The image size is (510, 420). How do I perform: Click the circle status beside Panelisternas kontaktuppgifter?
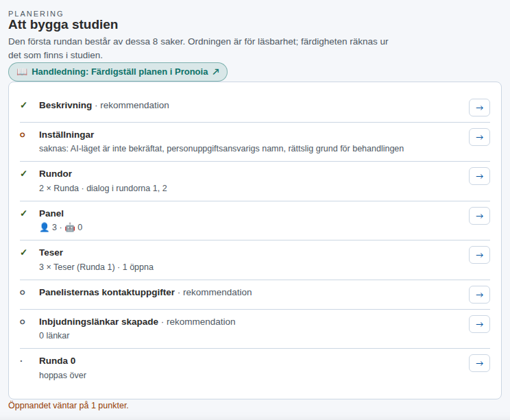click(23, 293)
